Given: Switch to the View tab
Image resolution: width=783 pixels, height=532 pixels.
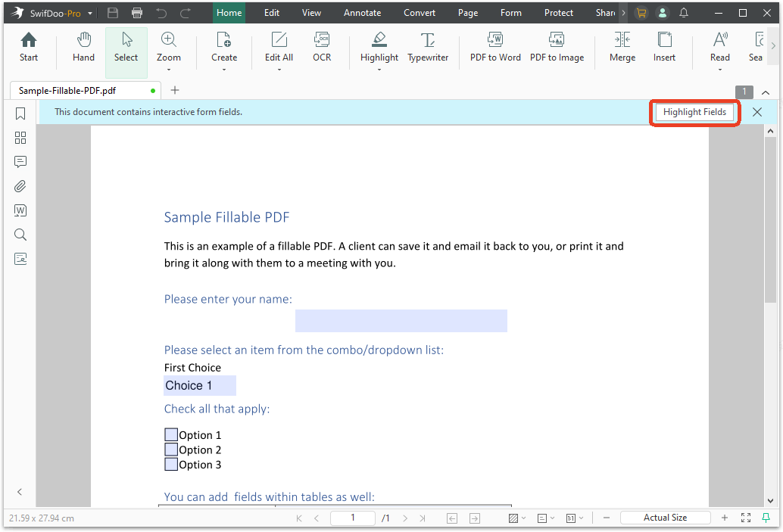Looking at the screenshot, I should point(311,13).
